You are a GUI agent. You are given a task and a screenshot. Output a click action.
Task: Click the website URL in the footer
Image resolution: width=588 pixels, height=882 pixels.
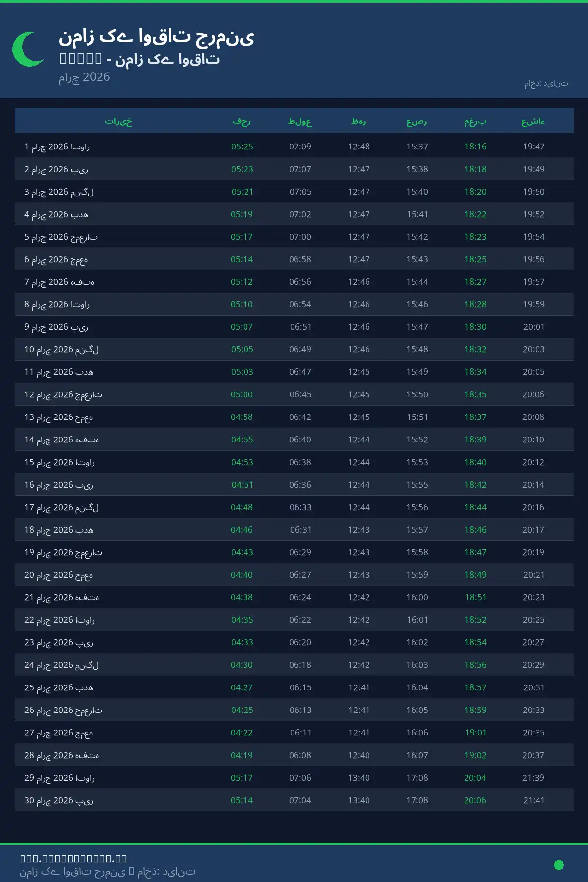[73, 858]
